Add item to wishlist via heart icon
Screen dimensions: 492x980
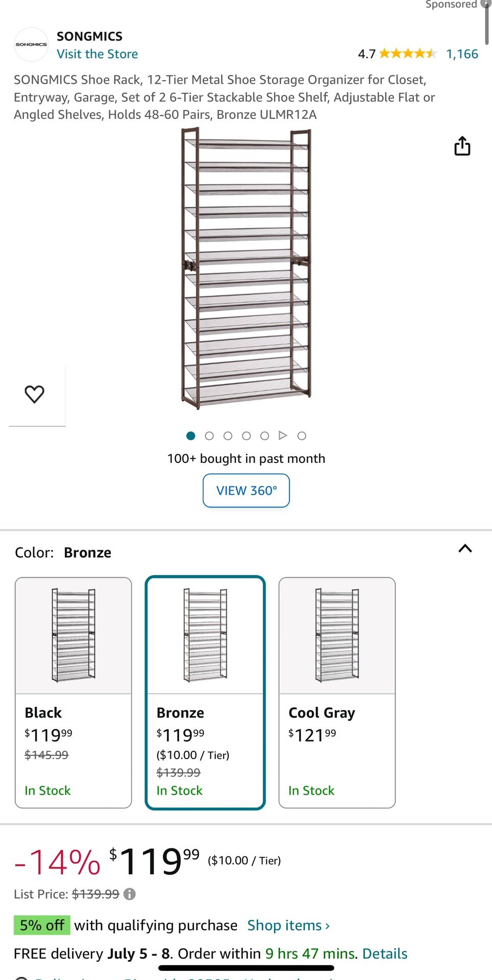coord(34,394)
